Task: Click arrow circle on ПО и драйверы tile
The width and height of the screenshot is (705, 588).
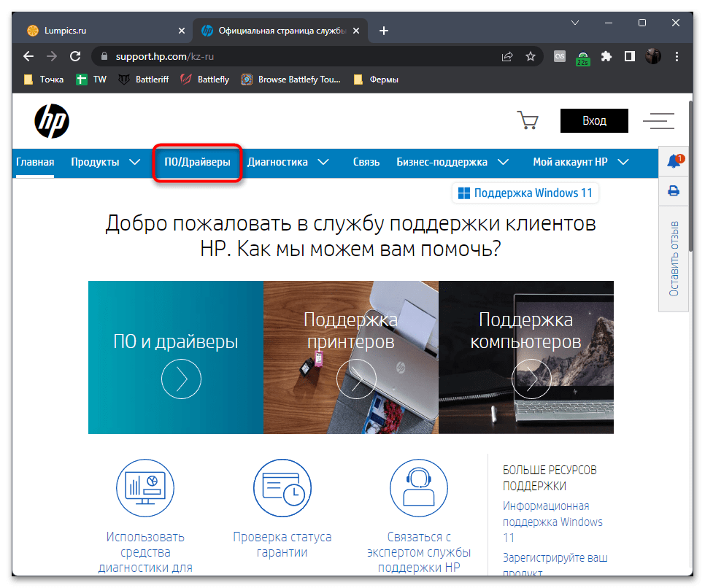Action: click(x=181, y=379)
